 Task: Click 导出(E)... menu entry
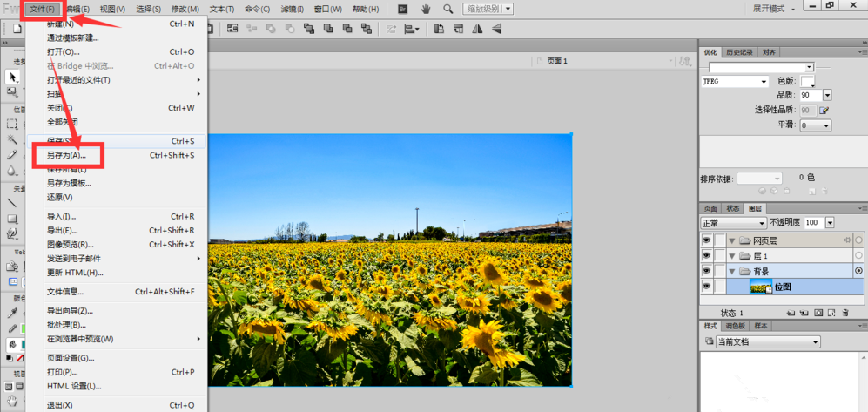pos(63,231)
